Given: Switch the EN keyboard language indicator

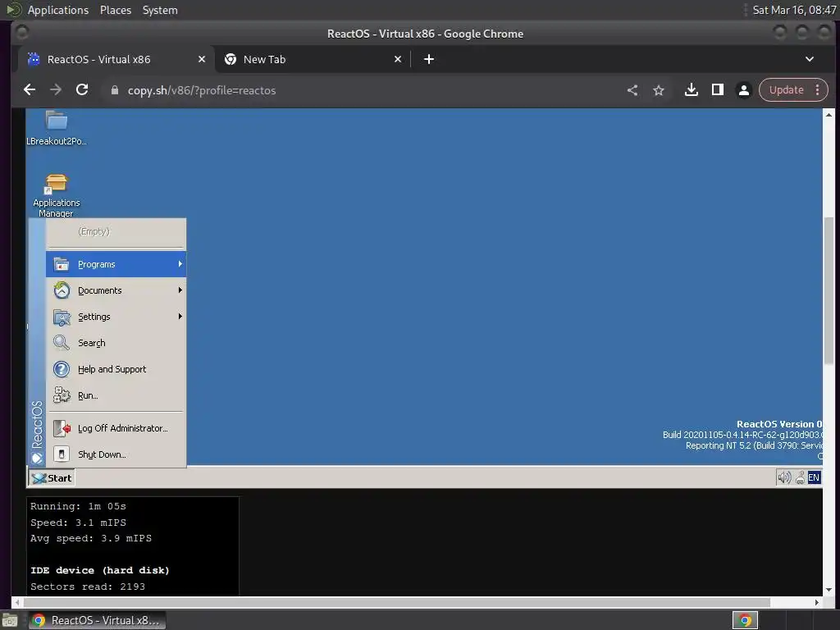Looking at the screenshot, I should (x=814, y=477).
